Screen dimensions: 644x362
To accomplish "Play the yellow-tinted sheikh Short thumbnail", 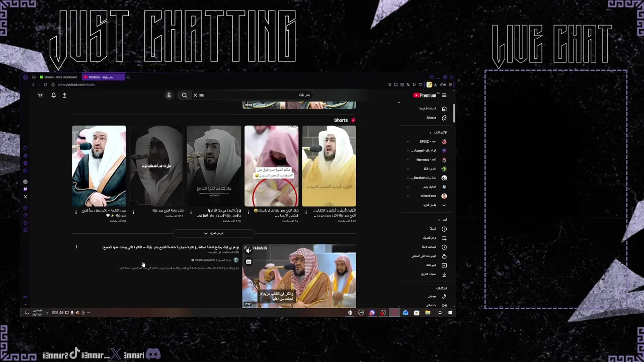I will [x=329, y=166].
